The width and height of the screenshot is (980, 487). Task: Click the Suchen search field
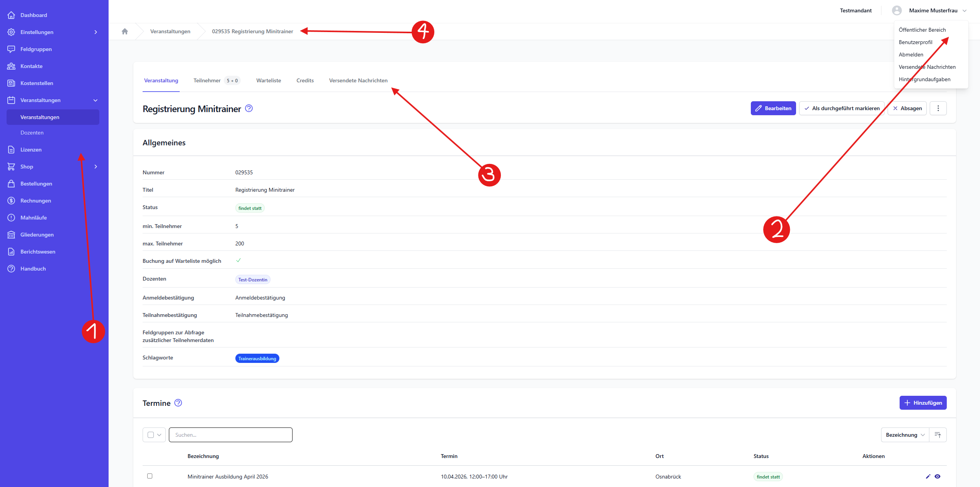coord(231,435)
